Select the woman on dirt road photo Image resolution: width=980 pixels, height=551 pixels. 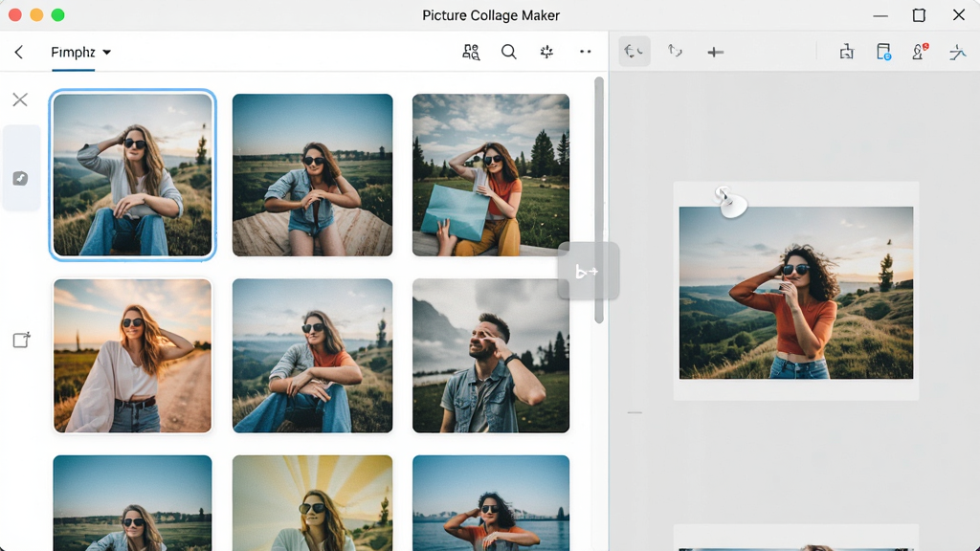click(132, 356)
